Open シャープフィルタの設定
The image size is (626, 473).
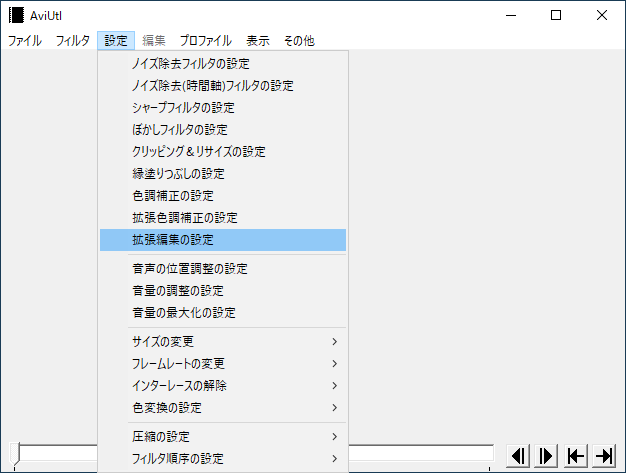pyautogui.click(x=222, y=108)
